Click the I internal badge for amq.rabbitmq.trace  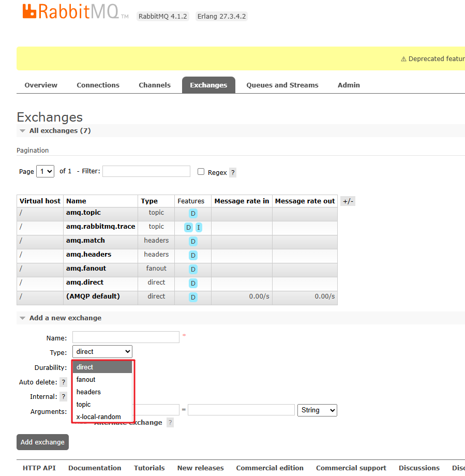point(199,227)
